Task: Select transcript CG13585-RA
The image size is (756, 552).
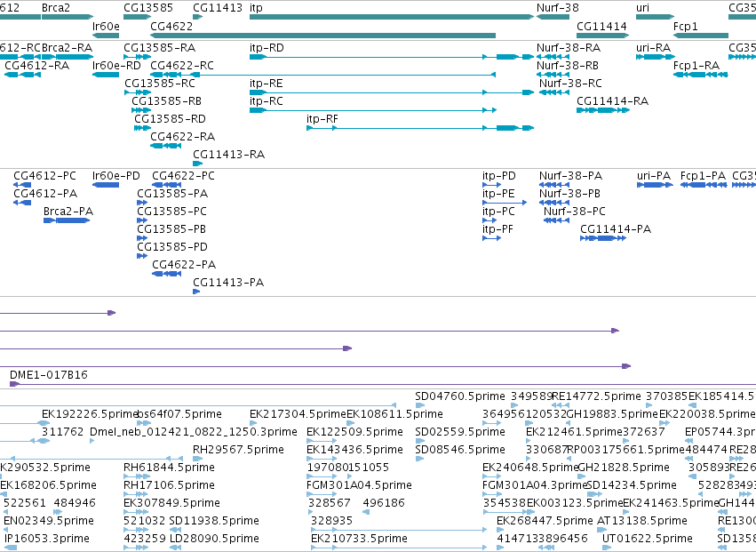Action: point(138,57)
